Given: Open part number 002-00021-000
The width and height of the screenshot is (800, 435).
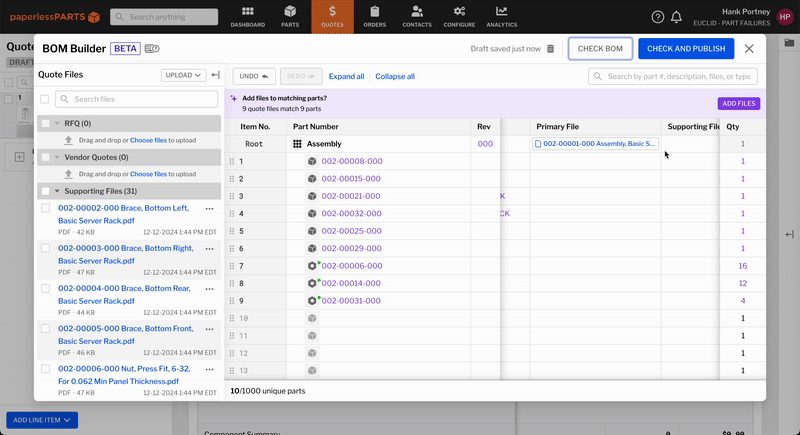Looking at the screenshot, I should click(x=351, y=196).
